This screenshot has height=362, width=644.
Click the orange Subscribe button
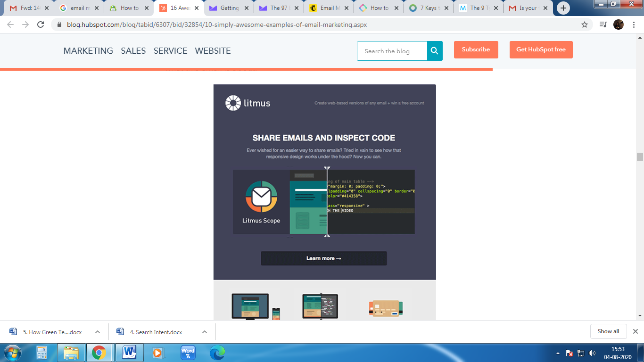pyautogui.click(x=476, y=49)
